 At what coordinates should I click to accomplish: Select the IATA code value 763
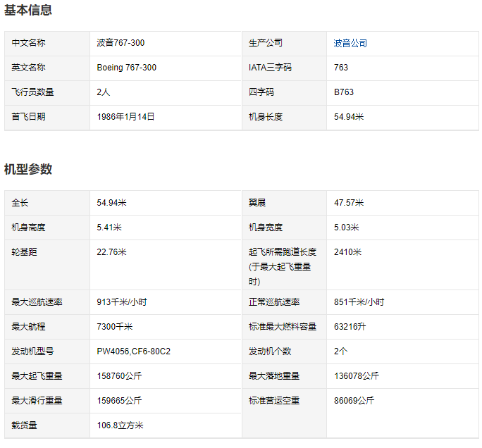point(341,68)
